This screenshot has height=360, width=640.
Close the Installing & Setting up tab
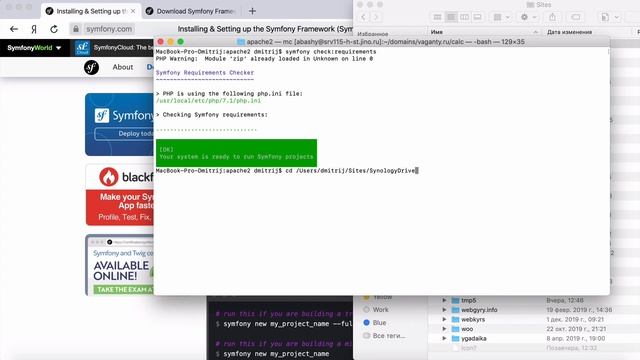click(133, 11)
